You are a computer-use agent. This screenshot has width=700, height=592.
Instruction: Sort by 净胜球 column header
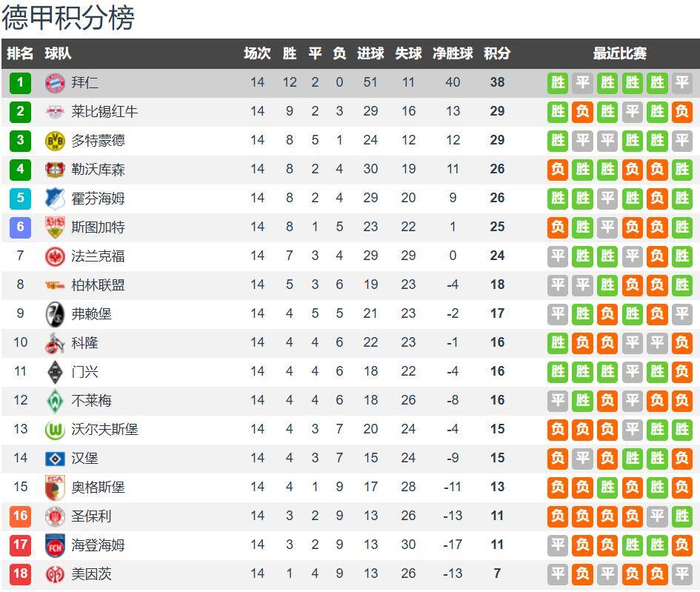[453, 53]
